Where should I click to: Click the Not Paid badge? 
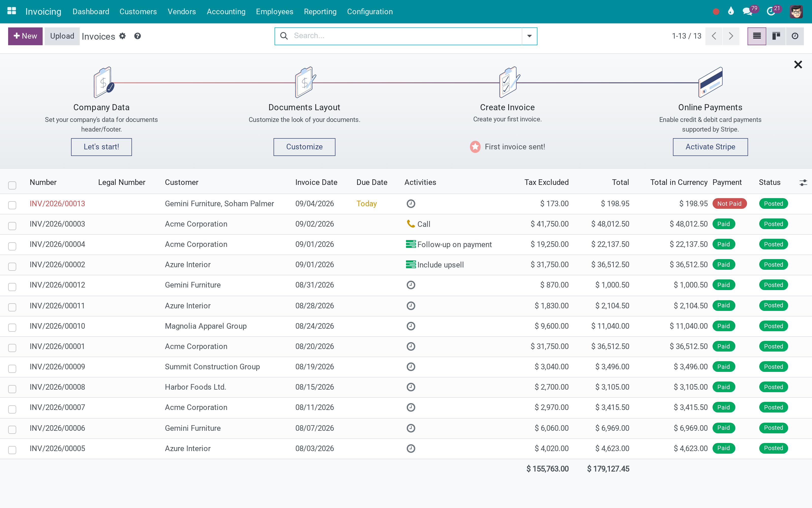[x=729, y=204]
